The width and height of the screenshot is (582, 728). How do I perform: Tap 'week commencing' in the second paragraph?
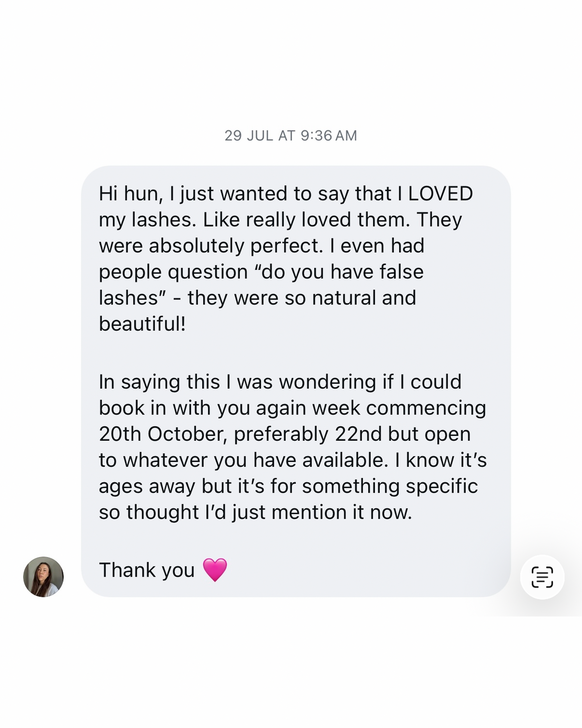[x=399, y=408]
